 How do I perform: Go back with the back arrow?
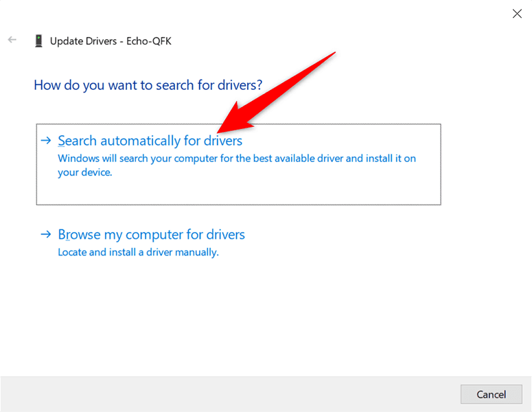point(12,40)
